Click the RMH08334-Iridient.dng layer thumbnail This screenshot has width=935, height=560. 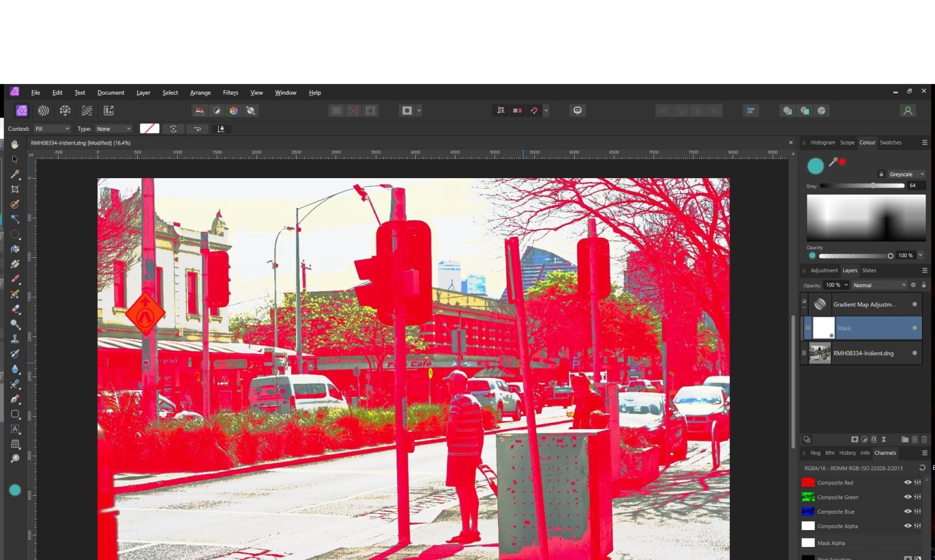coord(820,353)
